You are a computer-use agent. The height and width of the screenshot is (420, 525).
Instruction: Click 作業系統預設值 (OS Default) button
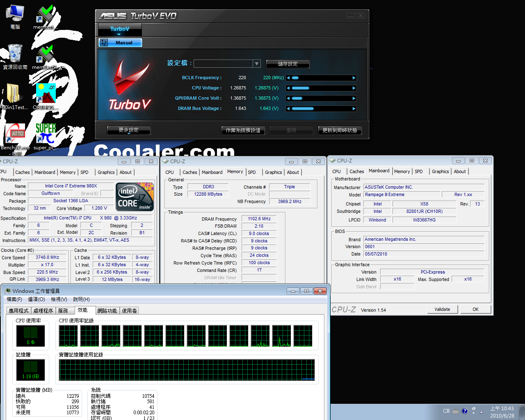[243, 130]
